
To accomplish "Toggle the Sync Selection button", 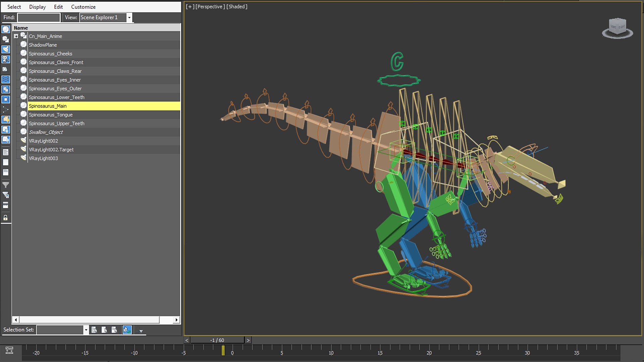I will tap(127, 330).
